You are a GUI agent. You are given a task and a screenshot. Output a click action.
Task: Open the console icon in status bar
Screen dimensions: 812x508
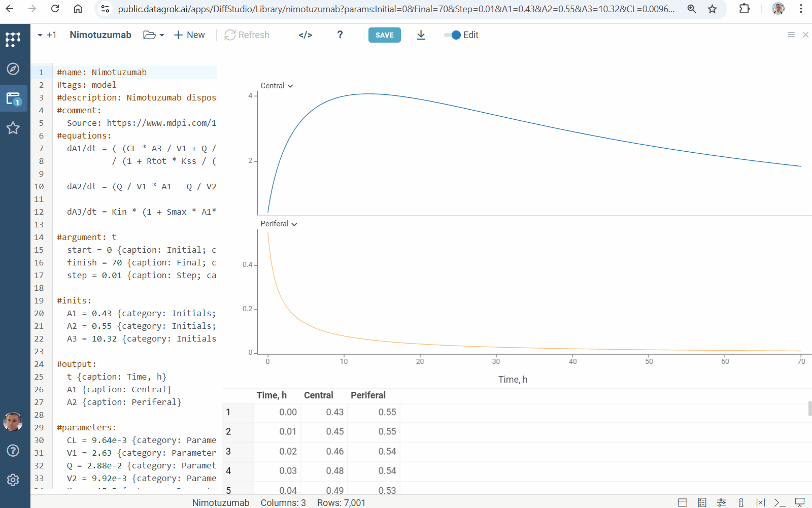[x=780, y=502]
